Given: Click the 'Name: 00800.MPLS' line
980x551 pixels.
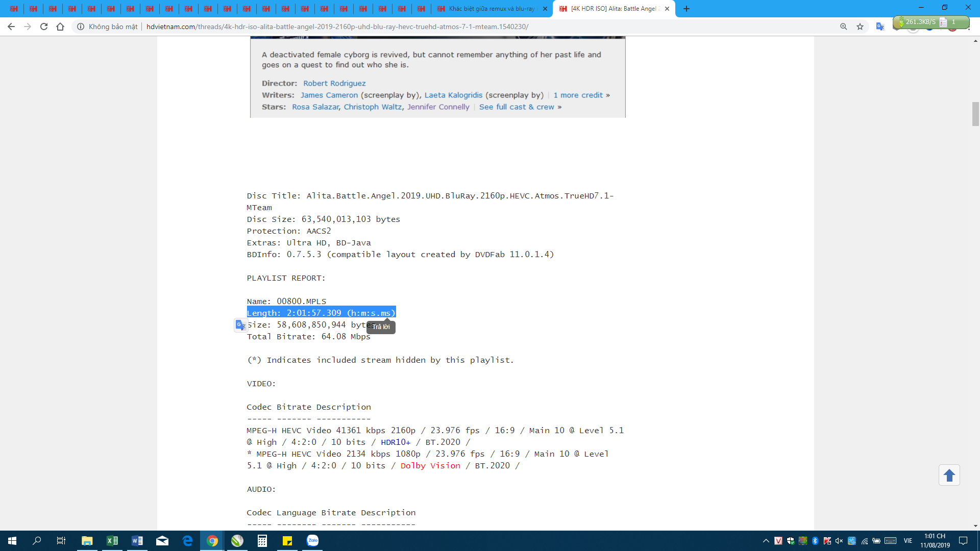Looking at the screenshot, I should (x=286, y=302).
